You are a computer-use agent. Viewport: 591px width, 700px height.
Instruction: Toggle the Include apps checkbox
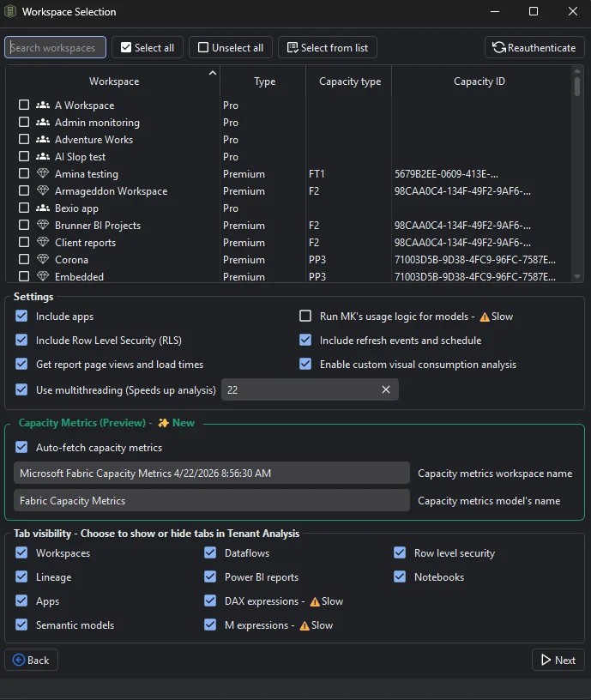pos(21,316)
